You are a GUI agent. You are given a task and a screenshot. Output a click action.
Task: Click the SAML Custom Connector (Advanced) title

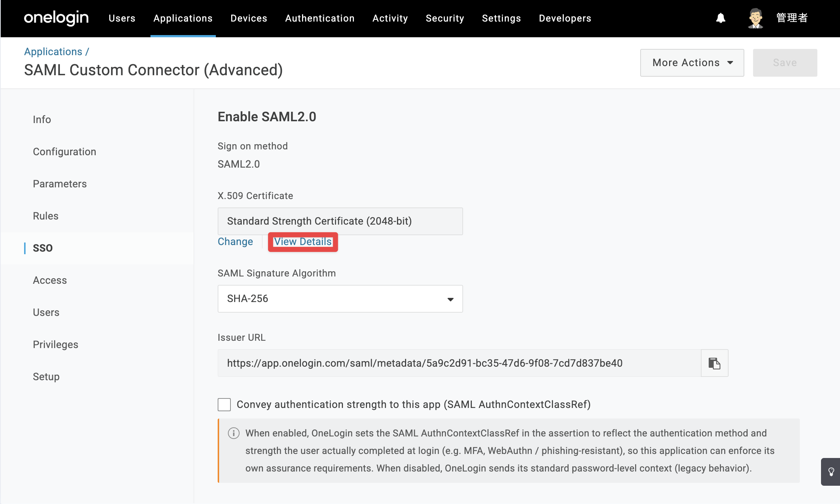tap(153, 70)
